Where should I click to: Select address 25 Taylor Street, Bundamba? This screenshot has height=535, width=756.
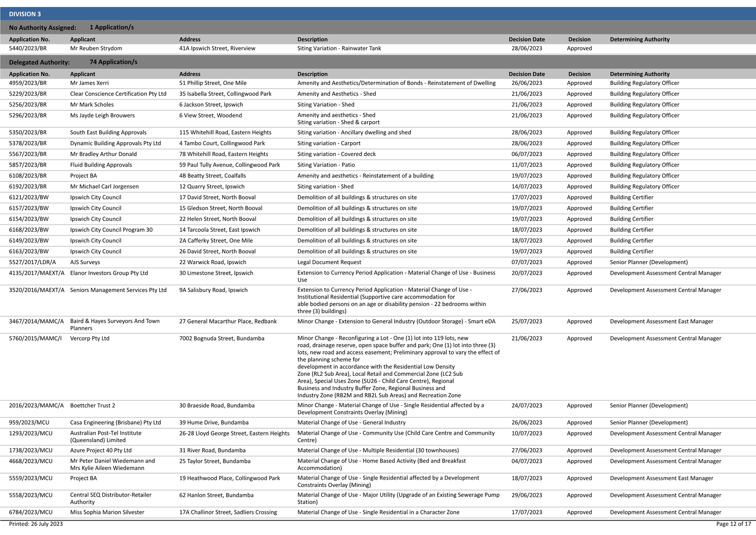[x=215, y=461]
